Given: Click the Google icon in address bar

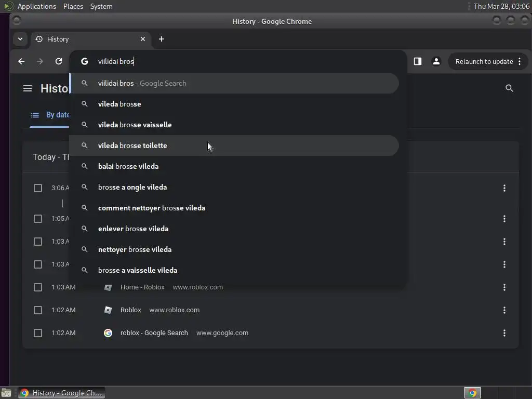Looking at the screenshot, I should point(85,61).
